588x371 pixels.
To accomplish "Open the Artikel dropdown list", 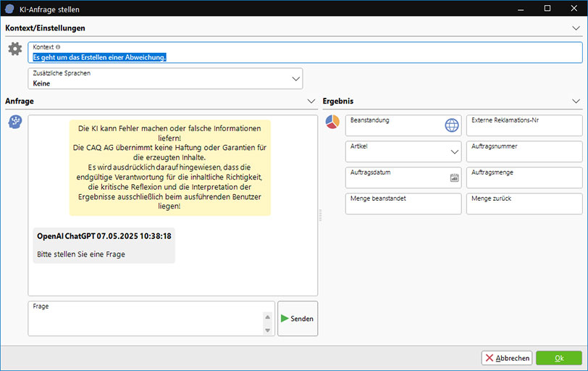I will [454, 151].
